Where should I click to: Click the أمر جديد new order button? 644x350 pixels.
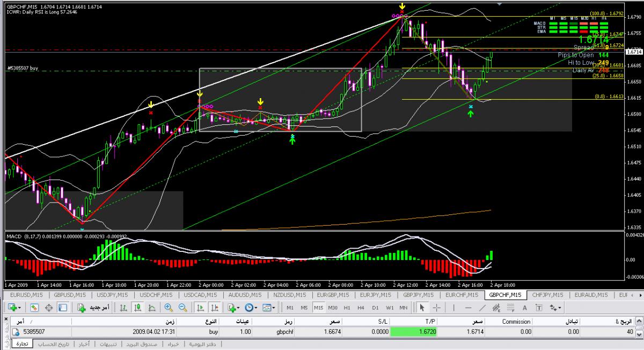(x=93, y=308)
